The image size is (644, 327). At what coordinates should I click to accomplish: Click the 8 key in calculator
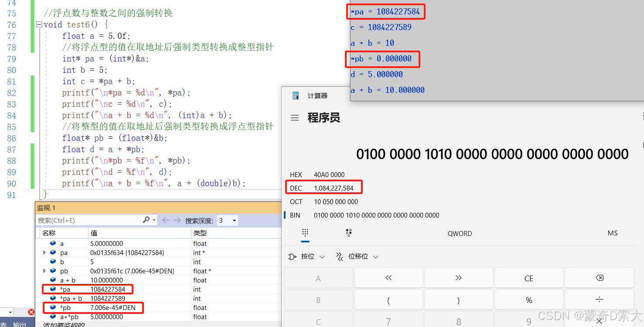pos(459,320)
